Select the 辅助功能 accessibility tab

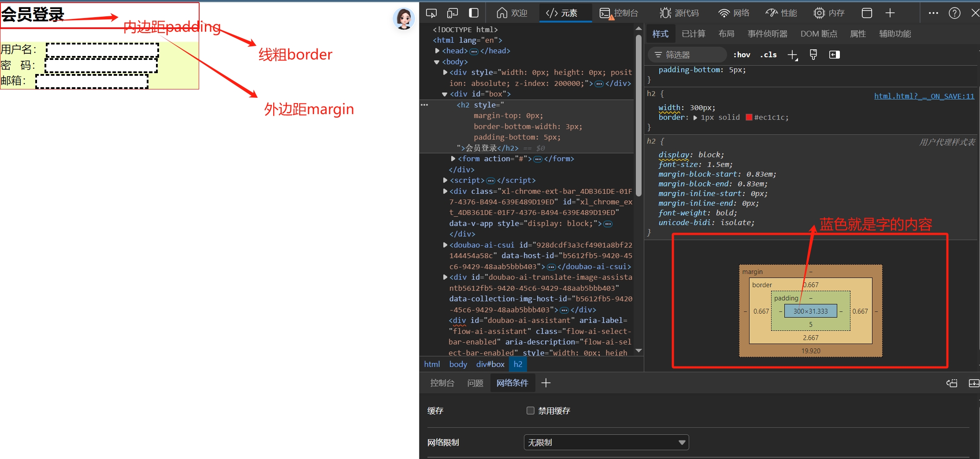click(x=895, y=34)
